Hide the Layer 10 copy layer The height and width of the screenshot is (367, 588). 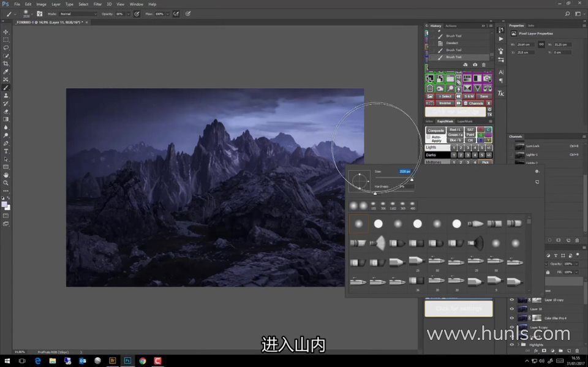(512, 300)
